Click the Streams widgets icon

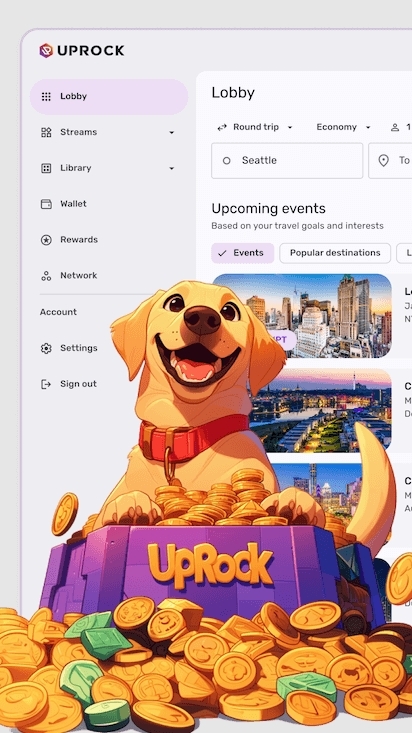click(x=46, y=132)
